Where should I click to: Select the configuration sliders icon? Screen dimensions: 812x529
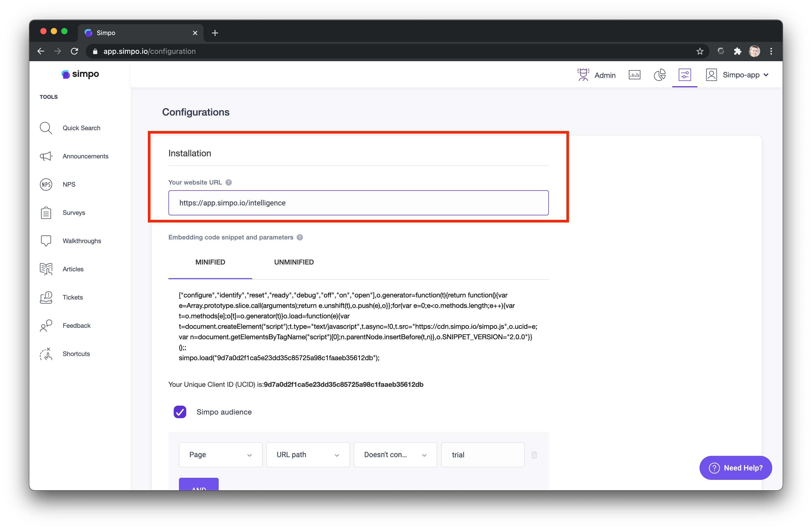point(684,75)
